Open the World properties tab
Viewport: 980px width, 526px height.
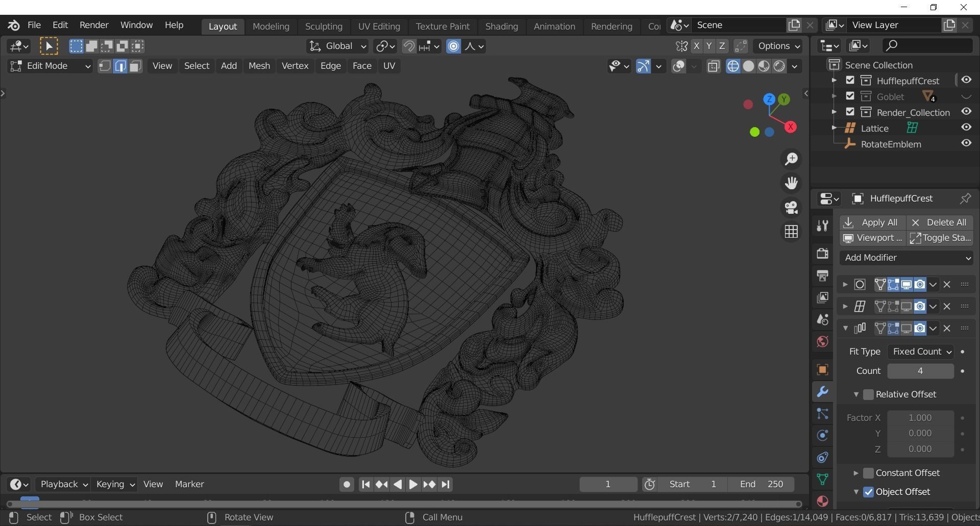(822, 341)
